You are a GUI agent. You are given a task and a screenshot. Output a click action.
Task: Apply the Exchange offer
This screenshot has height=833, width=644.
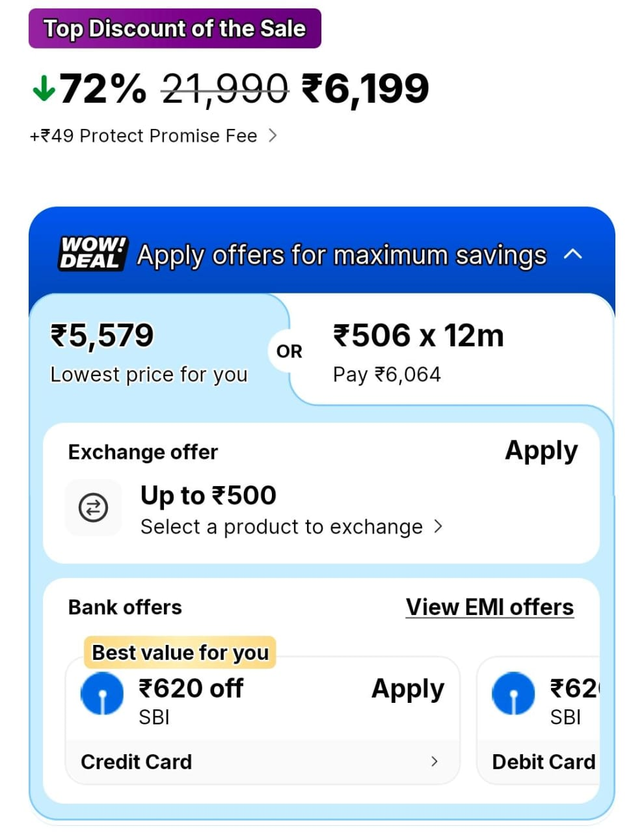(541, 450)
